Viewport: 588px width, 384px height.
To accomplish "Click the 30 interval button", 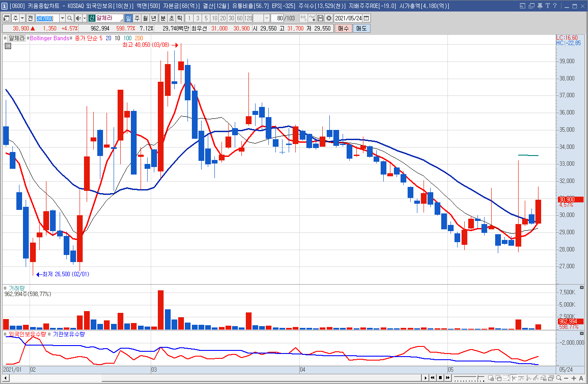I will coord(231,18).
